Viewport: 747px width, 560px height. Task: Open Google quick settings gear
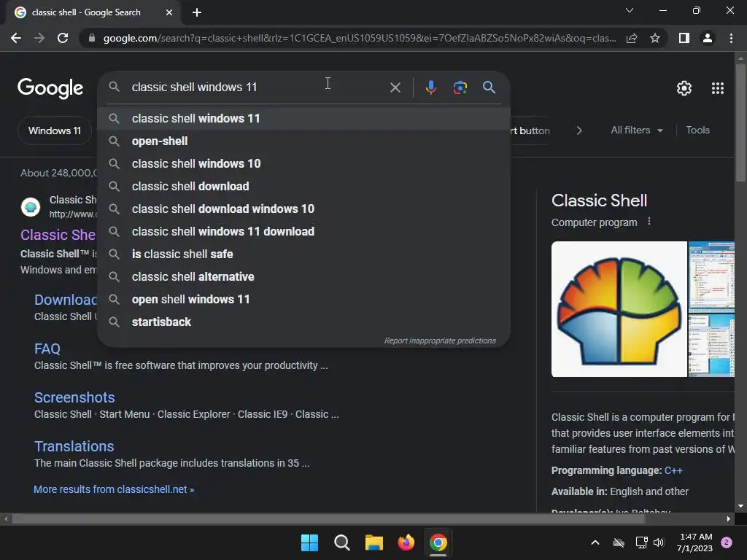pos(684,88)
